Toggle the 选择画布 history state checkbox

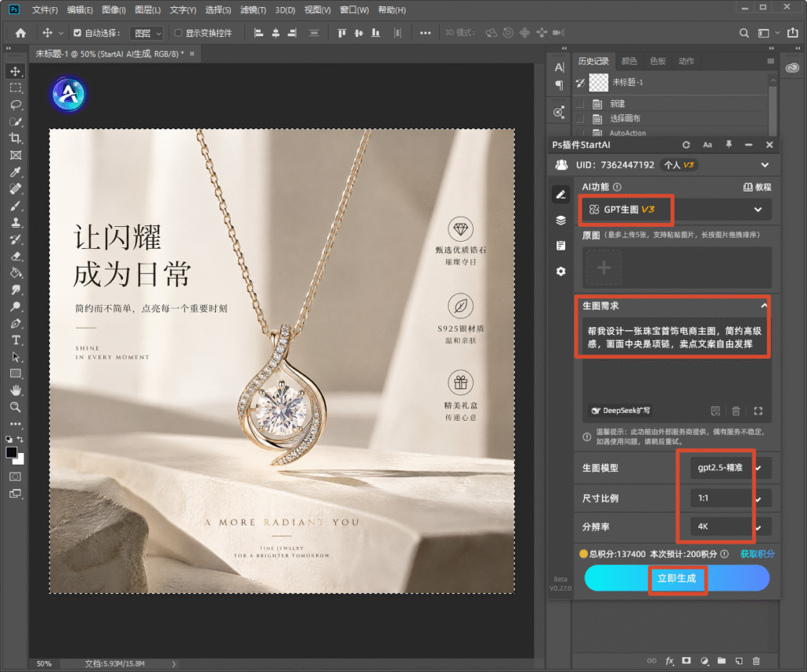coord(580,119)
